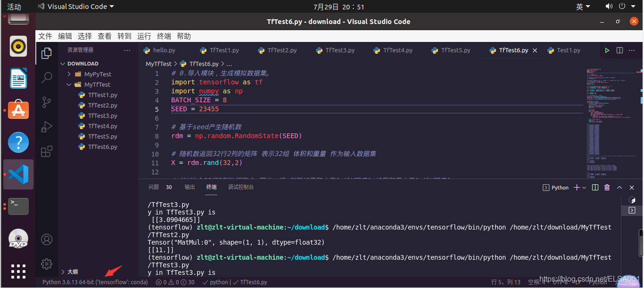The width and height of the screenshot is (644, 288).
Task: Open the Help icon in the dock
Action: pyautogui.click(x=18, y=142)
